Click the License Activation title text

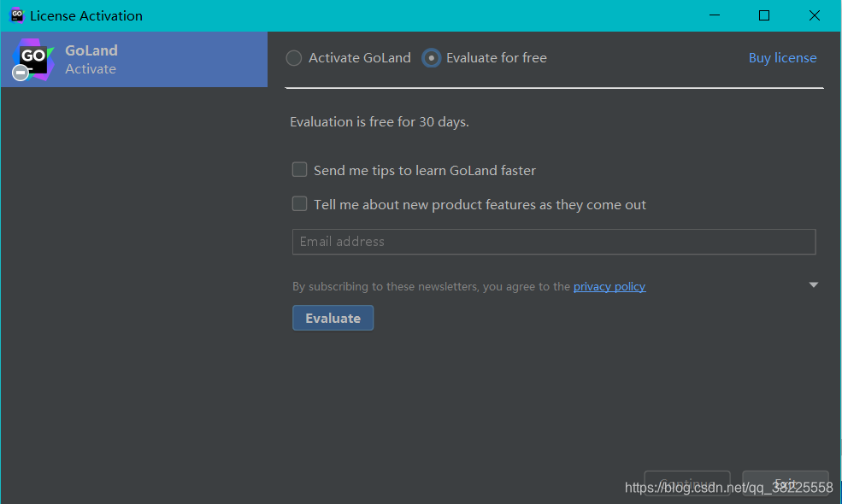[x=86, y=16]
